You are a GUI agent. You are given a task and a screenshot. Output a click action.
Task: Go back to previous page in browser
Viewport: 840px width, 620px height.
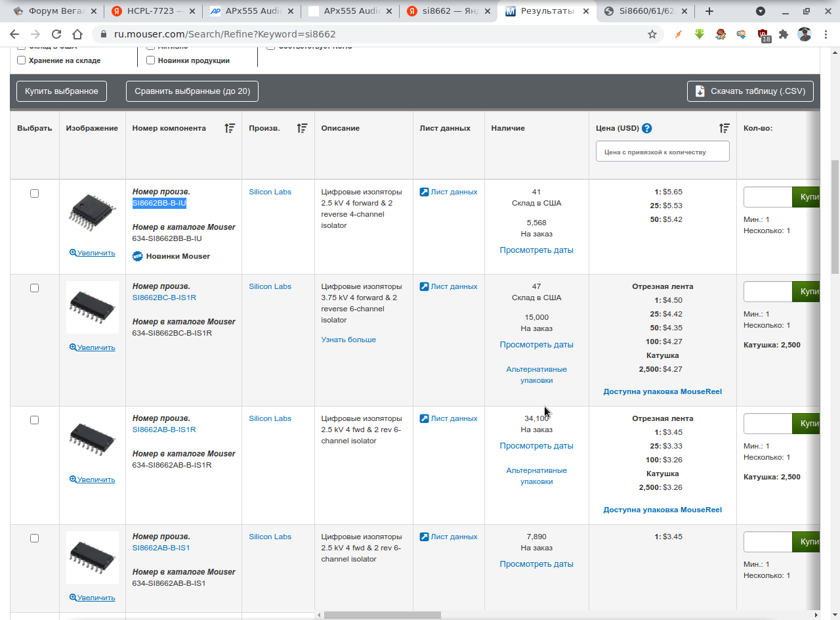click(x=14, y=34)
